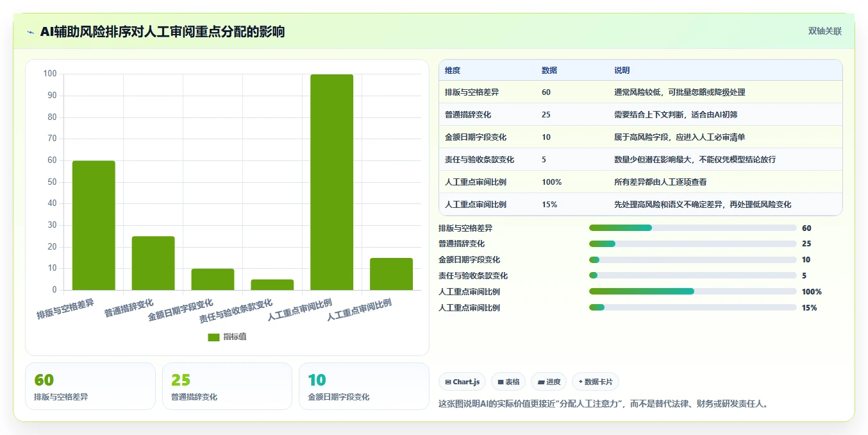Click the 数据 column header
Viewport: 868px width, 435px height.
pos(549,71)
